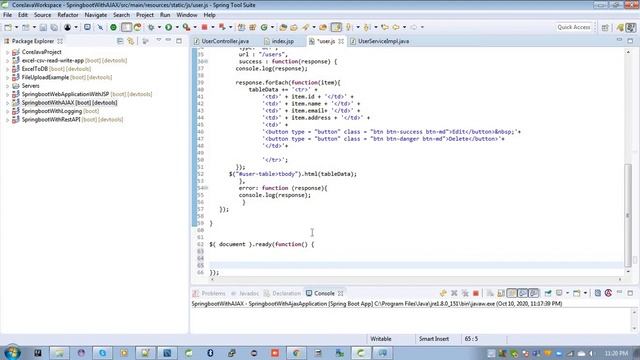This screenshot has height=360, width=640.
Task: Click the red Stop icon in main toolbar
Action: (x=204, y=27)
